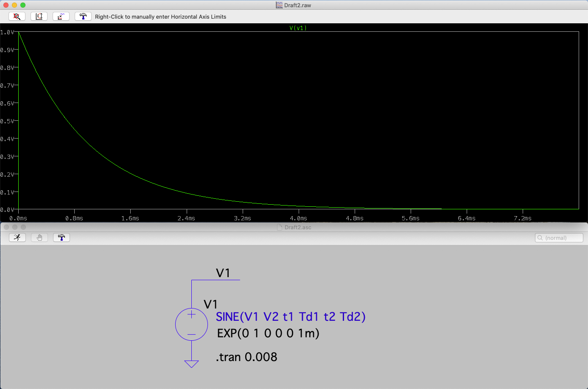Select the V(v1) trace label

(x=297, y=28)
